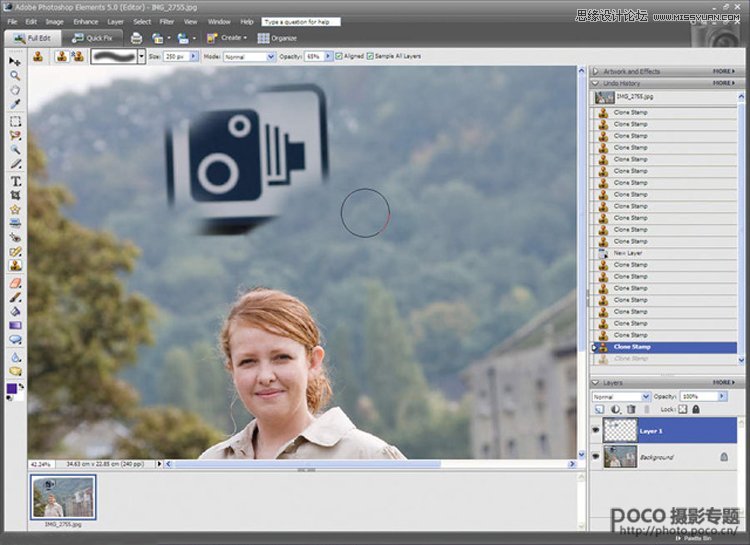Open the clone stamp Mode dropdown
This screenshot has width=750, height=545.
249,56
